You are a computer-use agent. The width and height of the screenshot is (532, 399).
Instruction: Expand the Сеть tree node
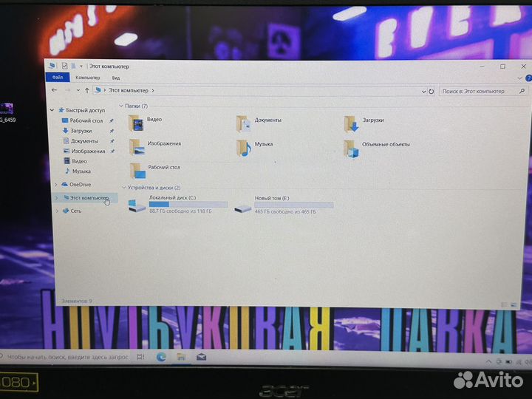pyautogui.click(x=57, y=211)
